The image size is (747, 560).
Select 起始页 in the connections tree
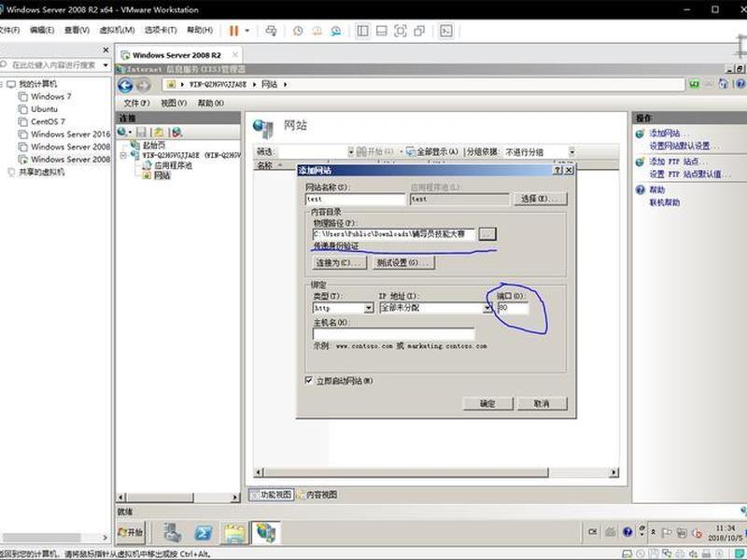pyautogui.click(x=153, y=145)
